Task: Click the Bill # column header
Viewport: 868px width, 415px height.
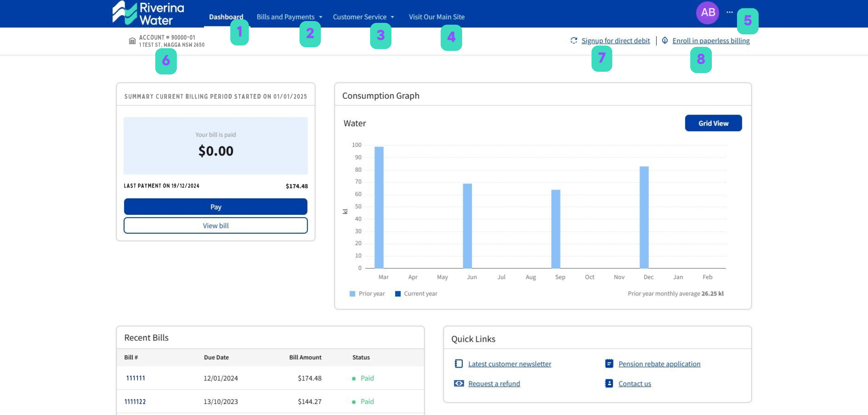Action: [x=131, y=357]
